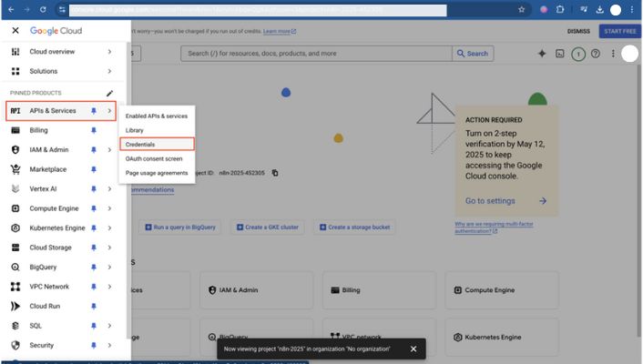Open the Compute Engine quick access card
Viewport: 643px width, 364px height.
[502, 289]
